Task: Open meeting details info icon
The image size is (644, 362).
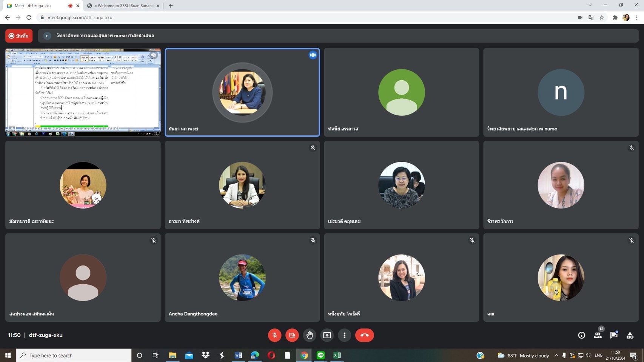Action: pos(581,335)
